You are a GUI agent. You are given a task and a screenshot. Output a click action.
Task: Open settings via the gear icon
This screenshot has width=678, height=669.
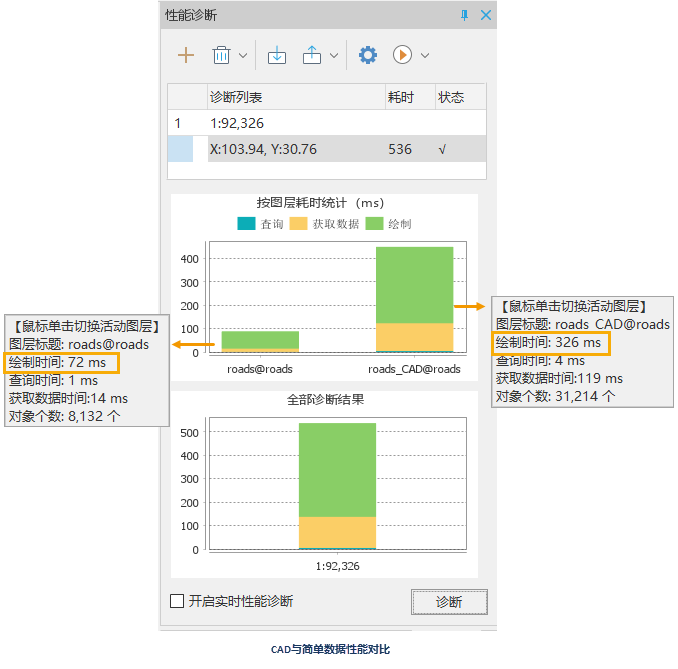point(368,55)
